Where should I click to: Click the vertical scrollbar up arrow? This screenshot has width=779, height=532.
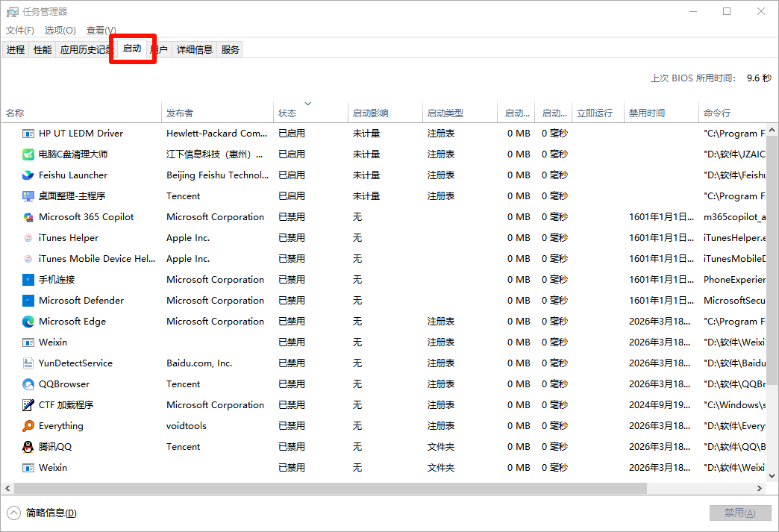coord(772,130)
